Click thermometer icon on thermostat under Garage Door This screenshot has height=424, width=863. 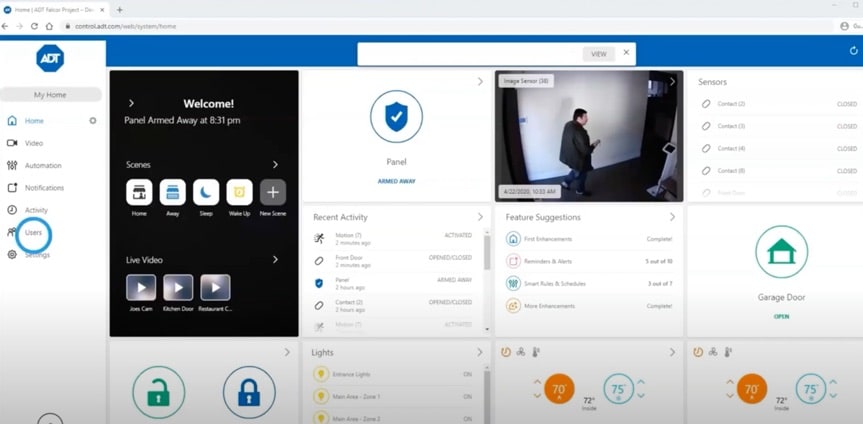click(728, 352)
